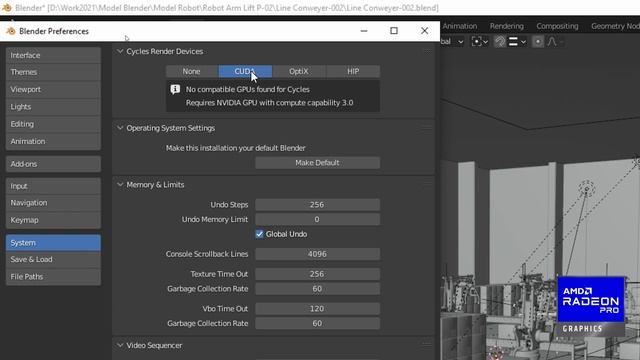Image resolution: width=640 pixels, height=360 pixels.
Task: Minimize the Blender Preferences window
Action: (364, 31)
